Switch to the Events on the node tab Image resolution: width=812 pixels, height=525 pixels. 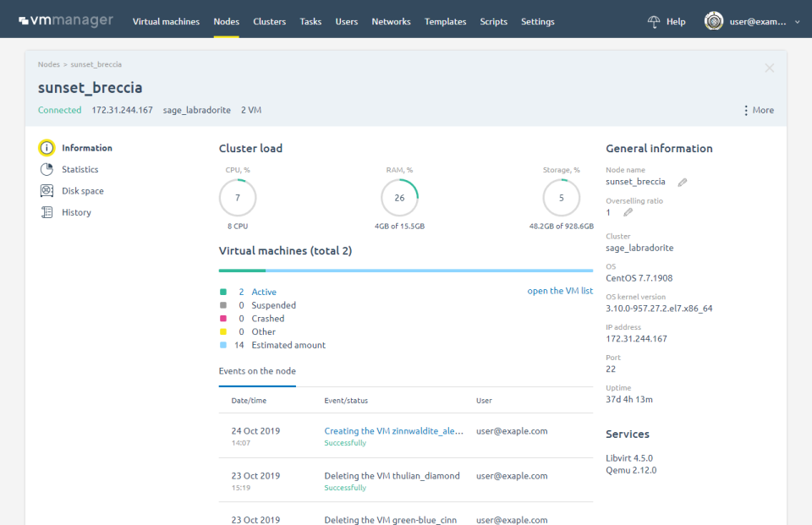click(257, 370)
